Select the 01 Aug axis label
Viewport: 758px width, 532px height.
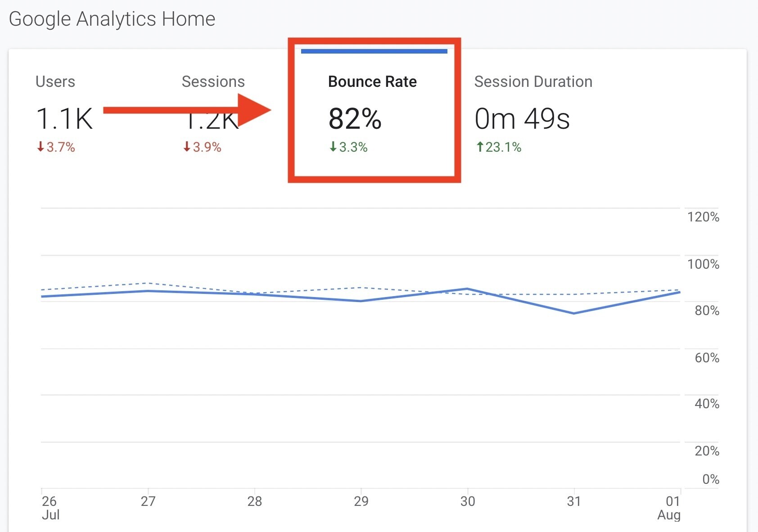[670, 509]
